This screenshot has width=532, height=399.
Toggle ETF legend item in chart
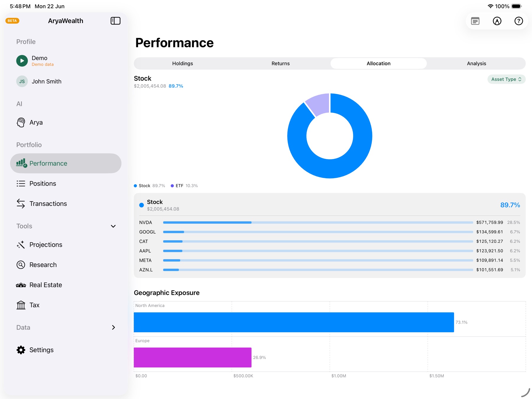click(184, 186)
